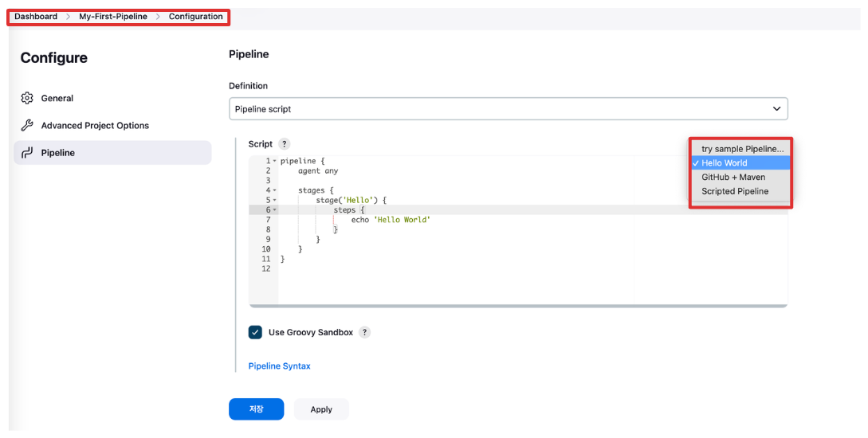Click the 'agent any' code line
Screen dimensions: 868x438
click(318, 171)
